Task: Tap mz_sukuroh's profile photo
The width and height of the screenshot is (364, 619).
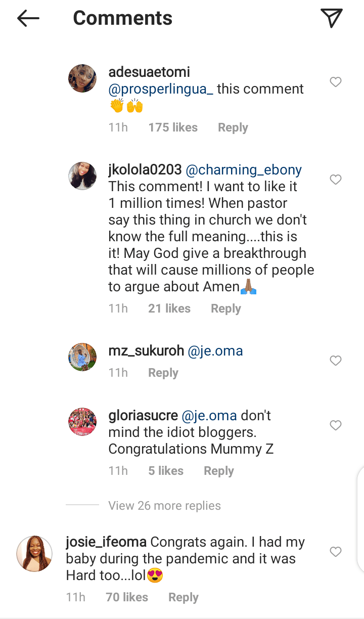Action: point(82,357)
